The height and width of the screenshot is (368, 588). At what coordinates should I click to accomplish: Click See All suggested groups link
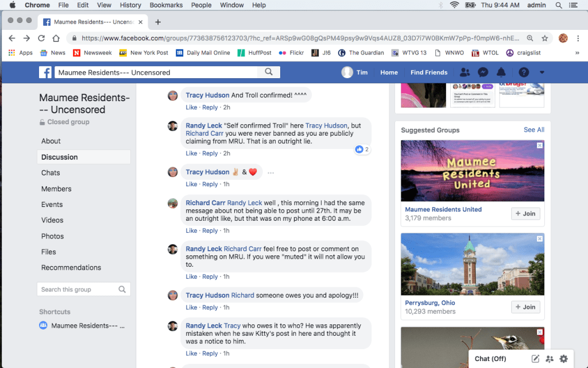pos(533,130)
